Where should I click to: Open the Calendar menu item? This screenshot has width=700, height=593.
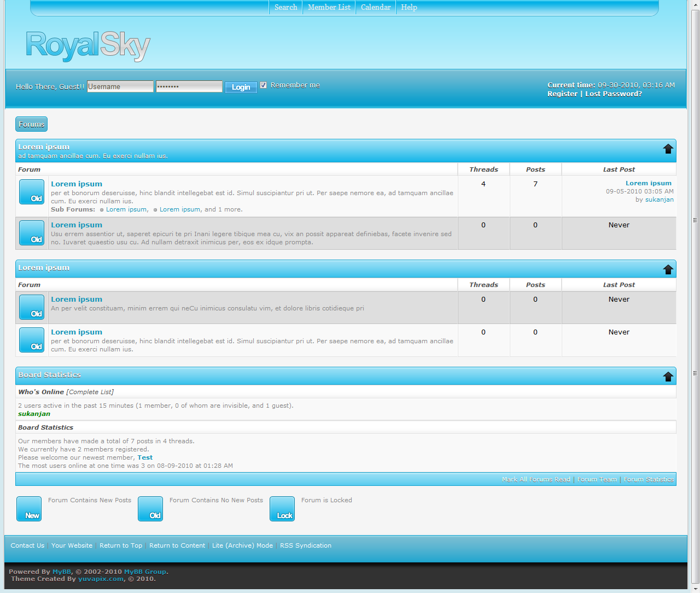pyautogui.click(x=376, y=7)
